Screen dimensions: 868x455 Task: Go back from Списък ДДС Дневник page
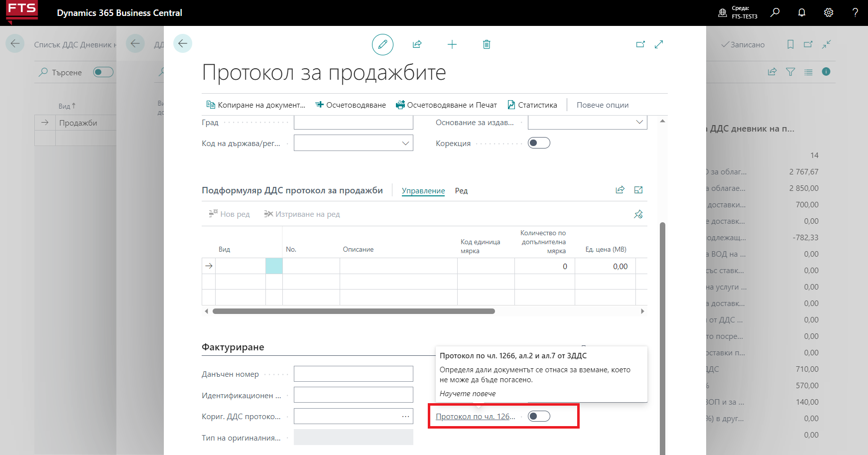click(15, 44)
